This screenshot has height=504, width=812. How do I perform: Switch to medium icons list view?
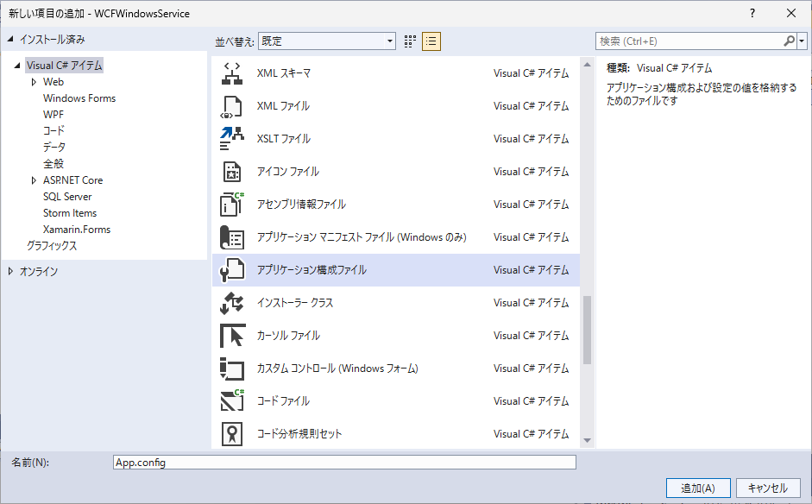(x=431, y=41)
